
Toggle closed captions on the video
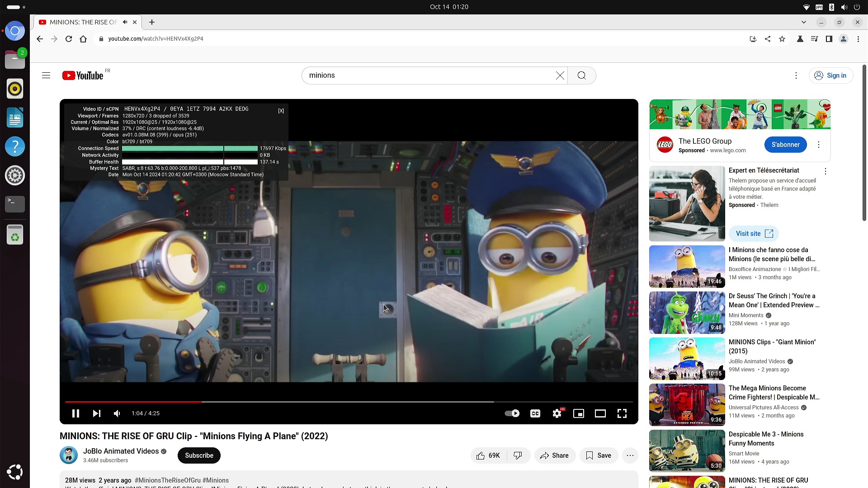coord(535,413)
